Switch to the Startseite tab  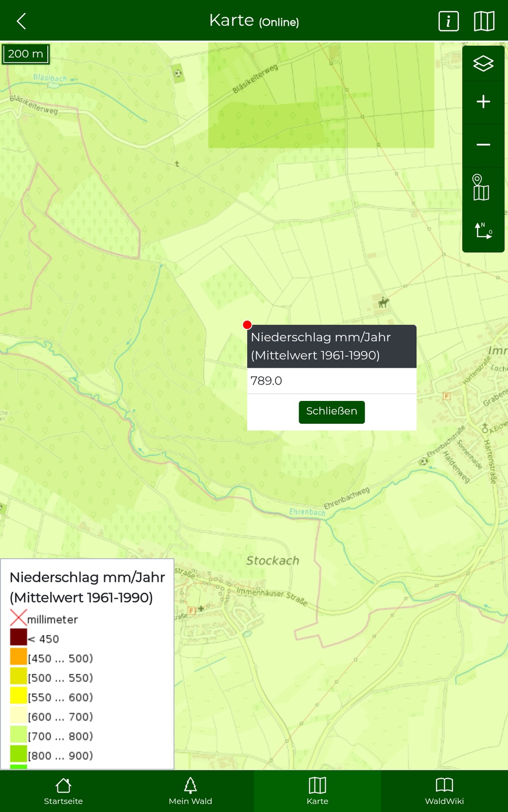coord(63,791)
